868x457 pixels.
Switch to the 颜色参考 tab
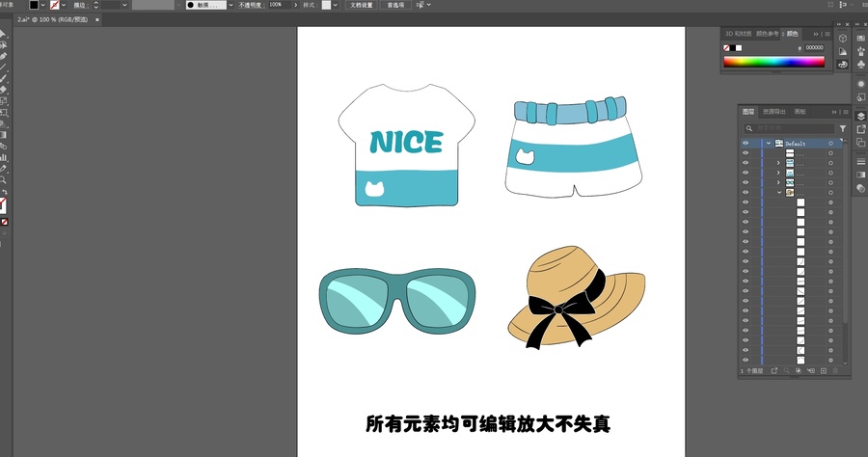[768, 34]
